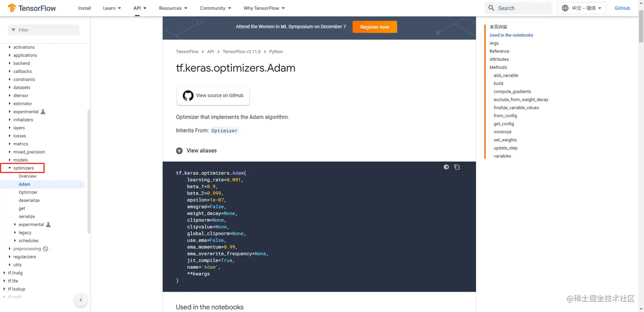Viewport: 644px width, 312px height.
Task: Expand the losses tree node
Action: point(9,136)
